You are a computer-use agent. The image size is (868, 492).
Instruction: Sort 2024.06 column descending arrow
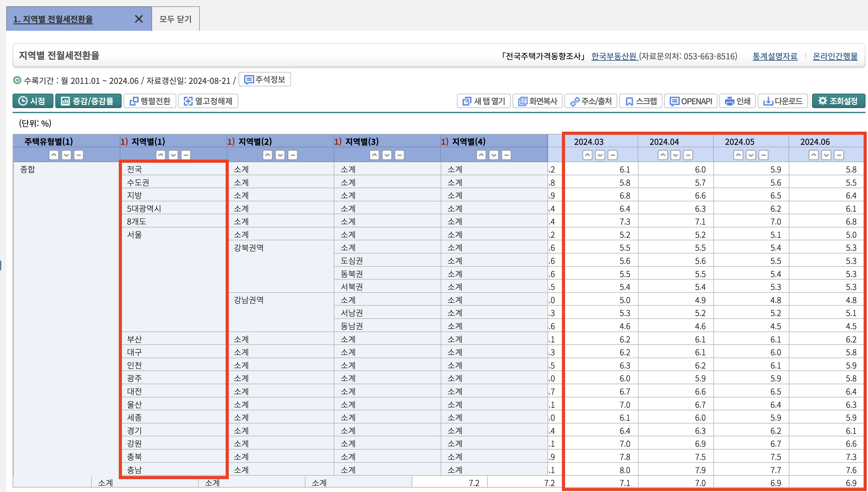tap(826, 155)
